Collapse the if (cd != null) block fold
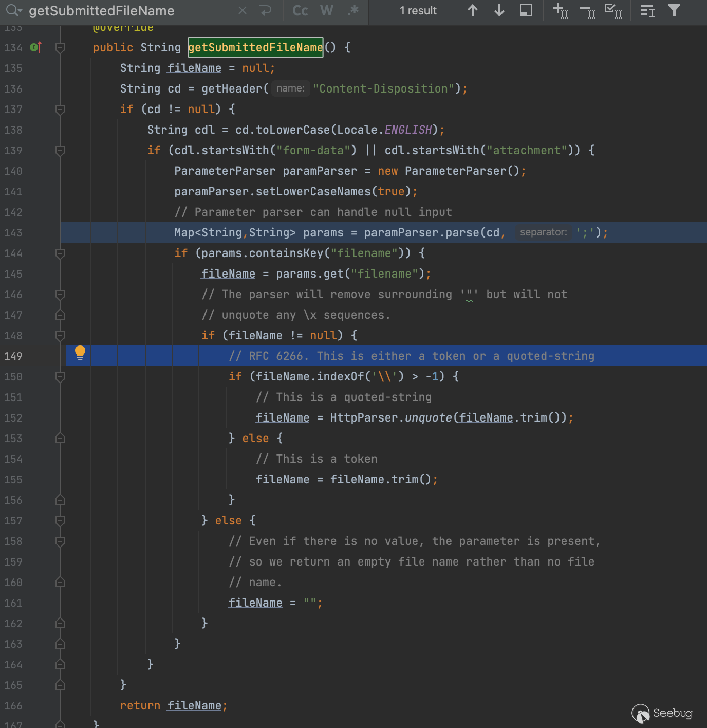This screenshot has width=707, height=728. [x=60, y=110]
